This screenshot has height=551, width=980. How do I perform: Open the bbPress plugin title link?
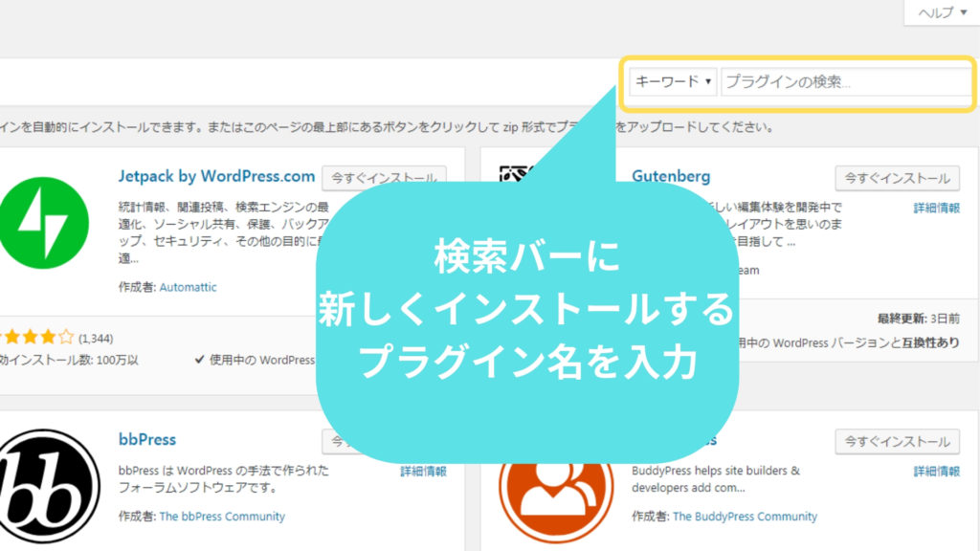point(146,439)
